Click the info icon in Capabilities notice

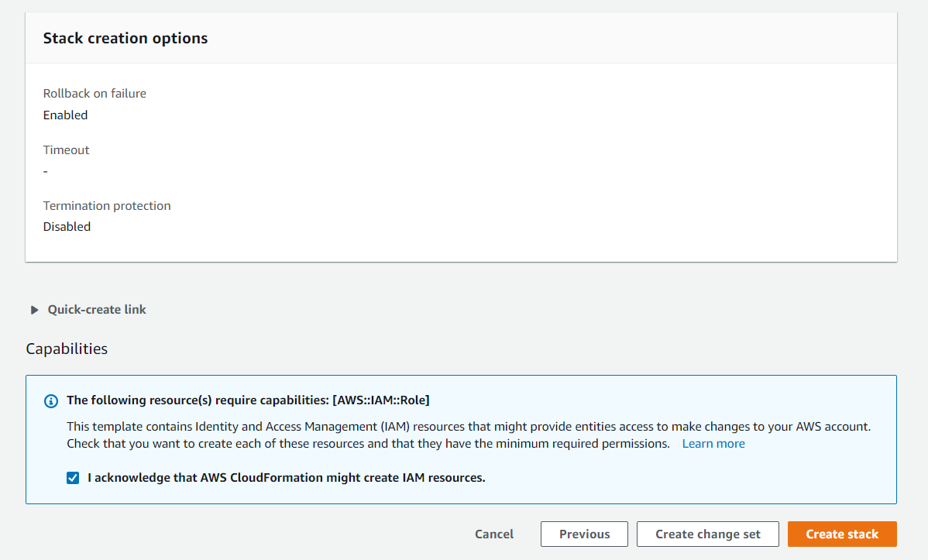click(x=51, y=401)
